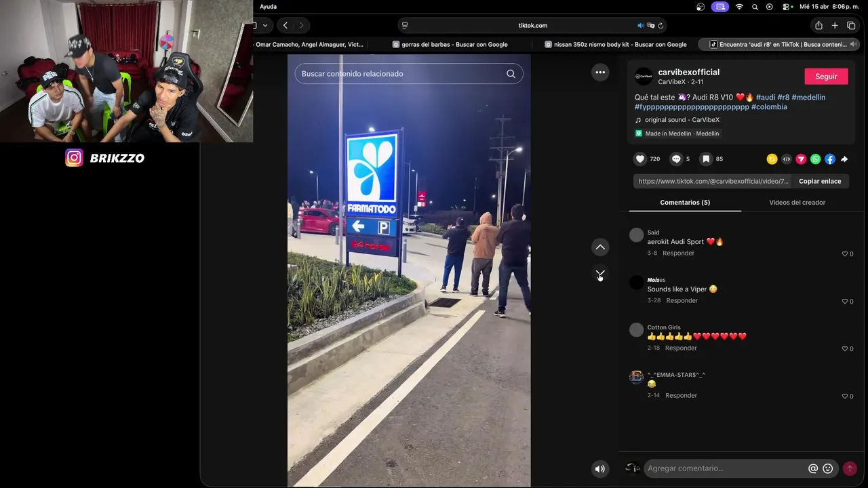Open macOS Control Center icon
Screen dimensions: 868x488
[x=787, y=7]
